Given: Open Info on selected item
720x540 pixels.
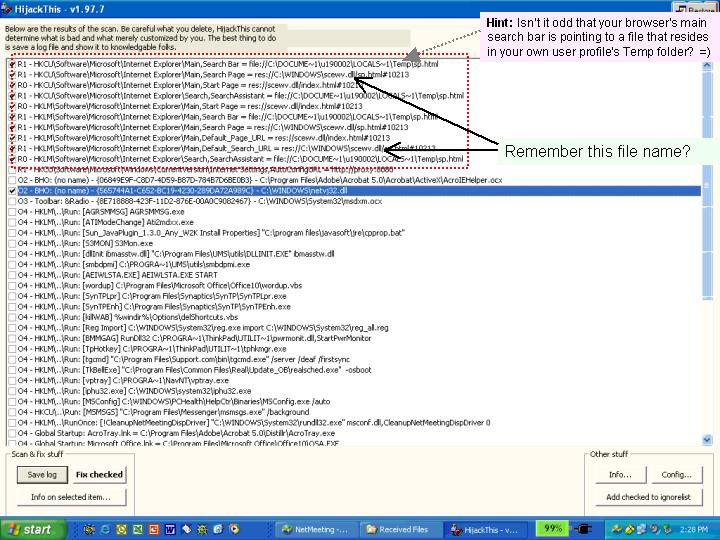Looking at the screenshot, I should (x=71, y=497).
